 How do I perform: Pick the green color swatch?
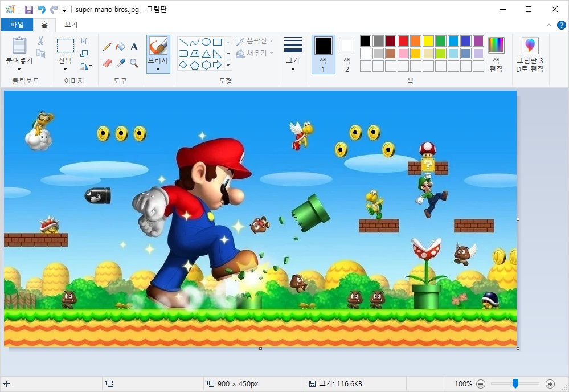click(441, 41)
